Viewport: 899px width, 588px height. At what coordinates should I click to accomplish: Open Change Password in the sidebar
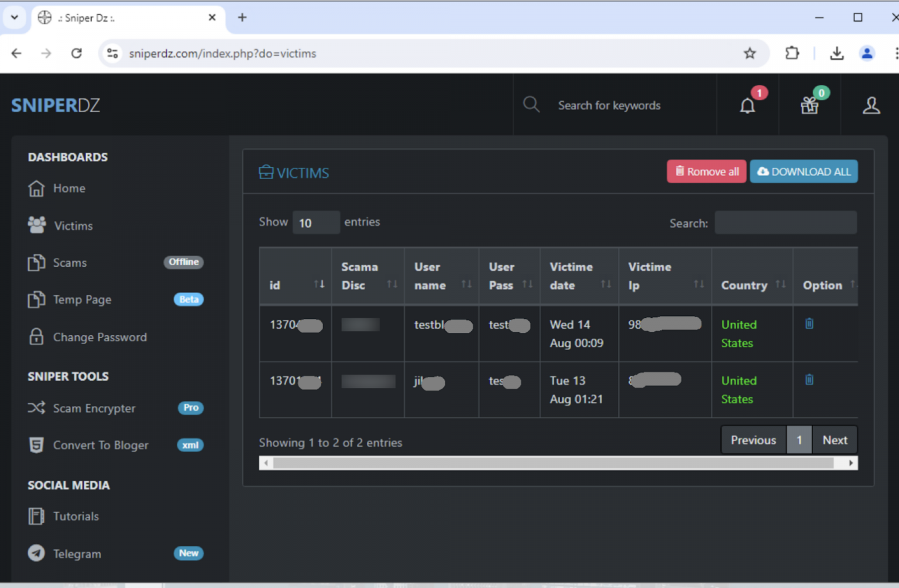tap(99, 337)
